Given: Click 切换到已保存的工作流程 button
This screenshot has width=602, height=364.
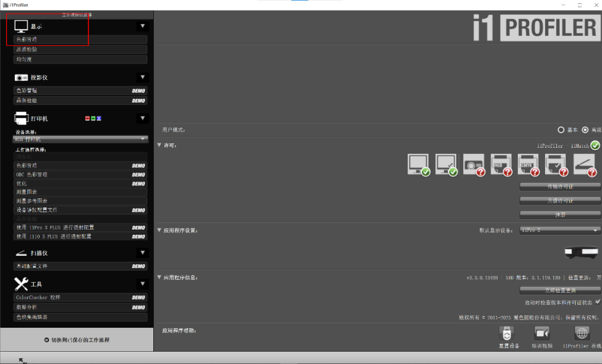Looking at the screenshot, I should [x=77, y=340].
